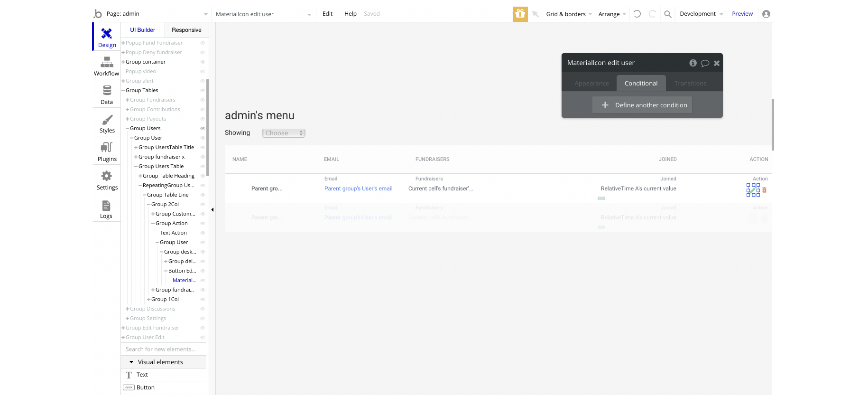Image resolution: width=868 pixels, height=397 pixels.
Task: Open the Showing Choose dropdown
Action: pyautogui.click(x=284, y=133)
